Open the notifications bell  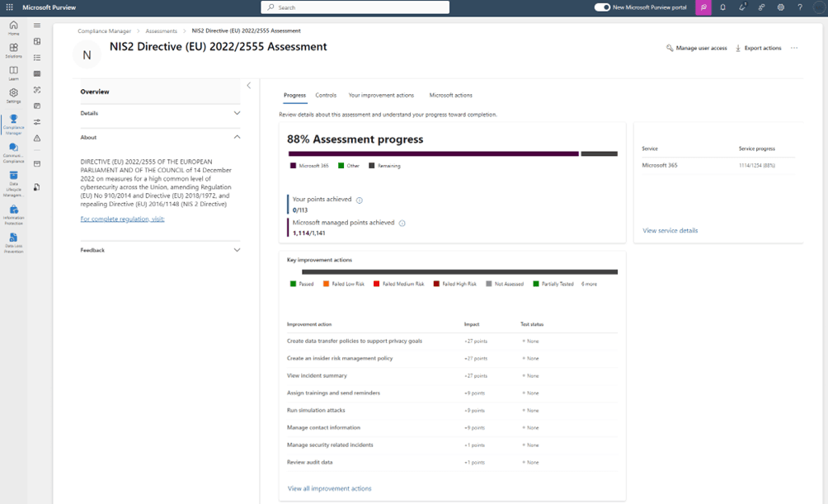(722, 7)
